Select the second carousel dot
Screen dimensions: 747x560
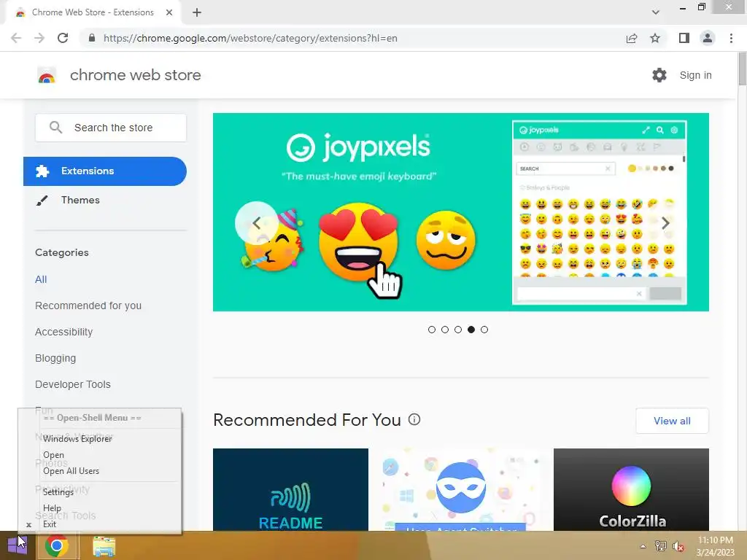coord(445,330)
